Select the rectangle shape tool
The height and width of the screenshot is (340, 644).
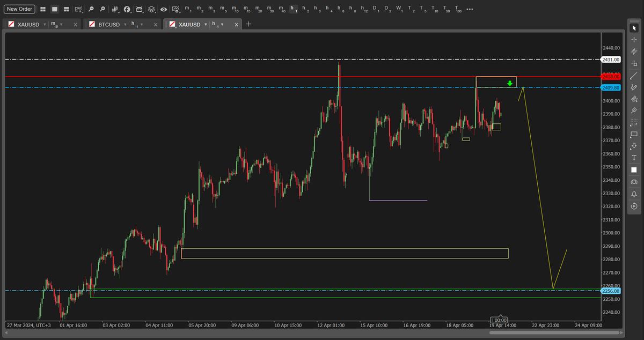[x=634, y=134]
